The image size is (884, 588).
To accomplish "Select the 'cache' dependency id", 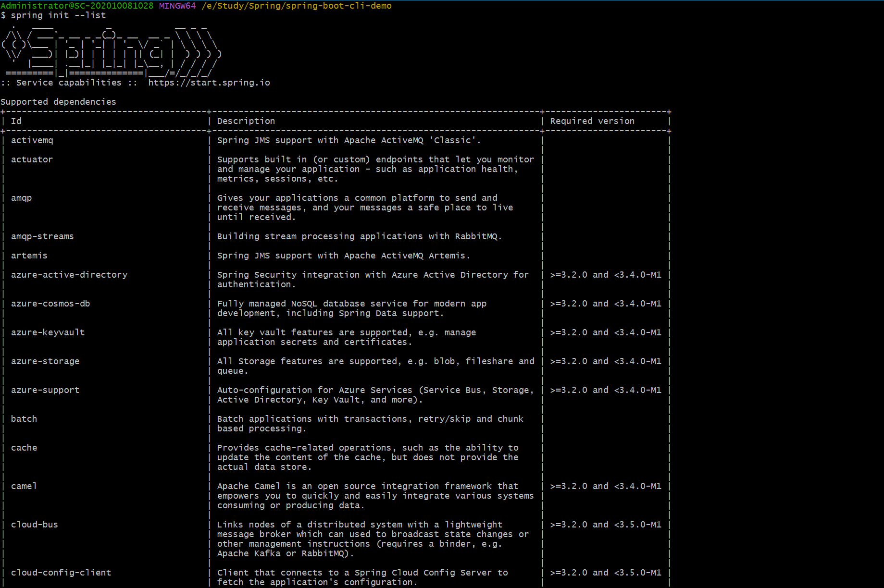I will (24, 448).
